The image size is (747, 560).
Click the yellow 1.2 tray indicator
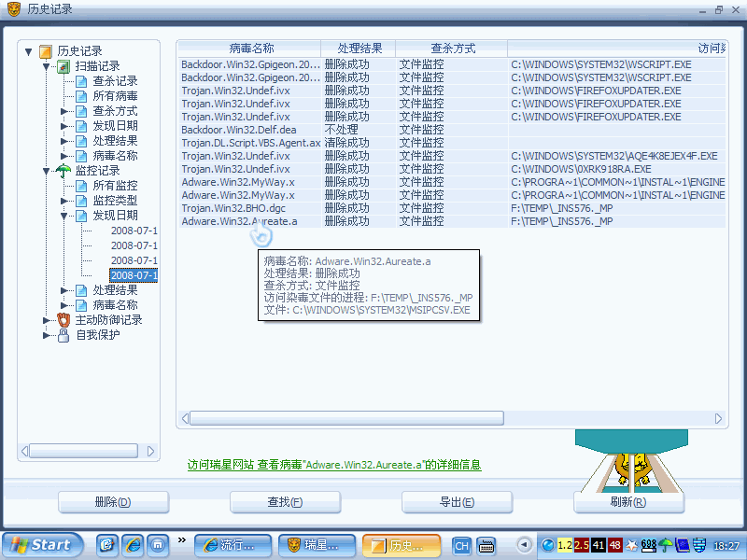[565, 545]
